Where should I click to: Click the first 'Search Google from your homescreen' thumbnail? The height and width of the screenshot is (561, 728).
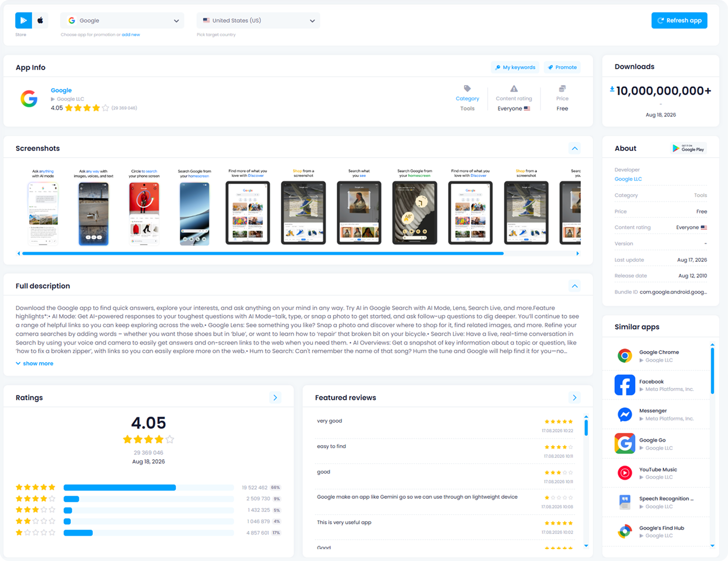click(194, 207)
